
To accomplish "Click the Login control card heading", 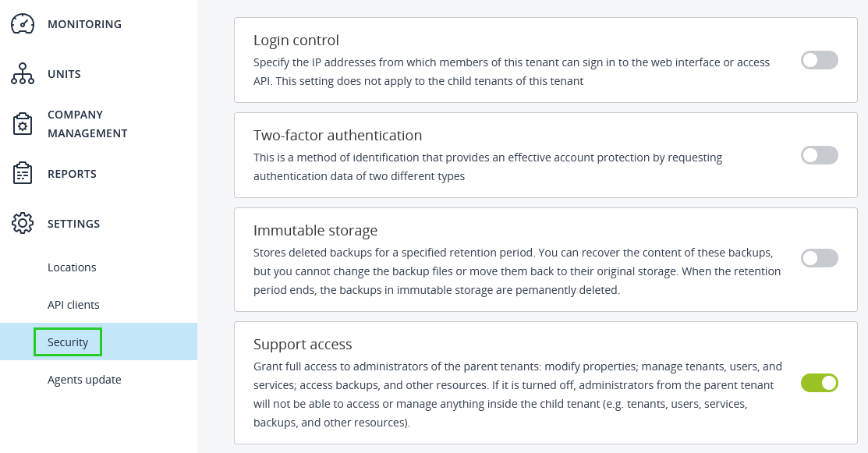I will [x=296, y=40].
